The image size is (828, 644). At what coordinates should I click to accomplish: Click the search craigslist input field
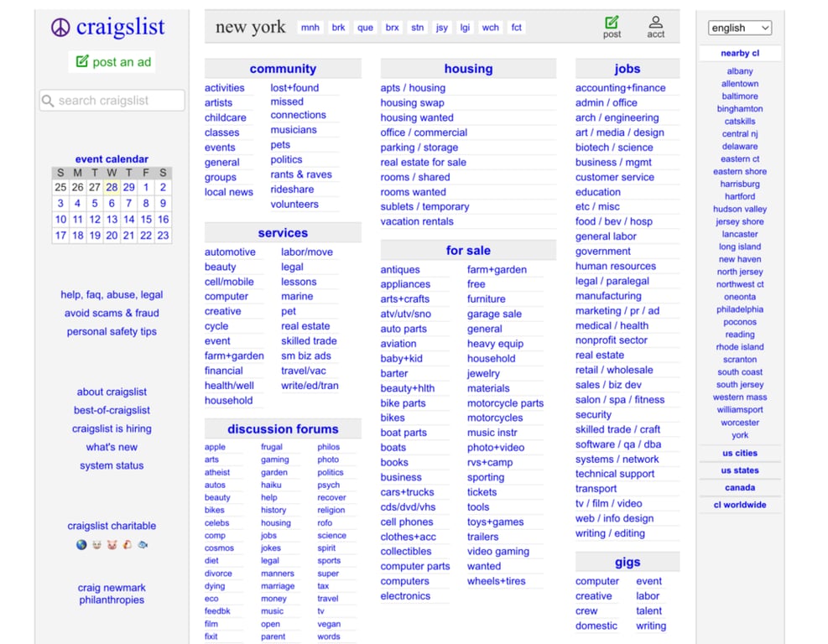tap(112, 100)
